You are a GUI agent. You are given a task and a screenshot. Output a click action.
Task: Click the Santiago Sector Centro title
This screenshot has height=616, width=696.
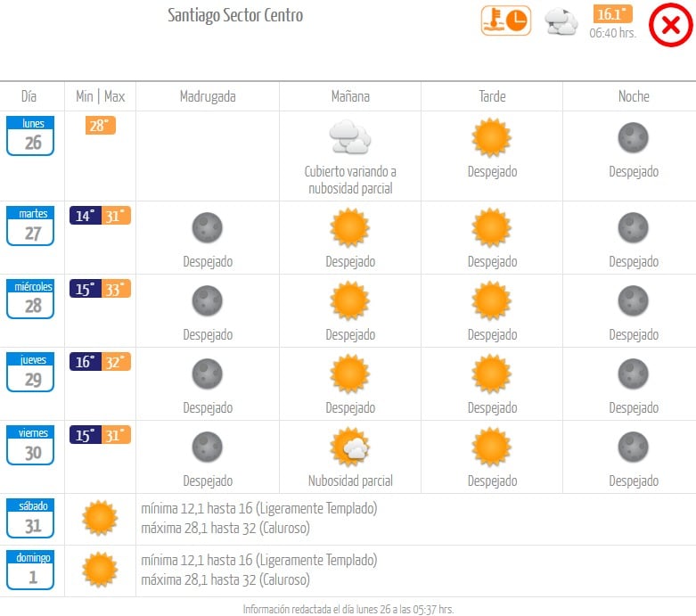point(235,16)
